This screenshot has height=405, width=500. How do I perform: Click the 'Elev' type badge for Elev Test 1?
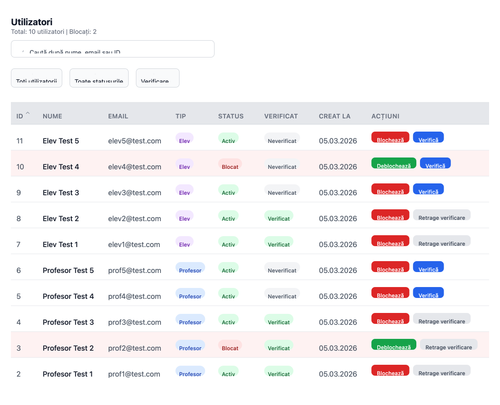(184, 242)
